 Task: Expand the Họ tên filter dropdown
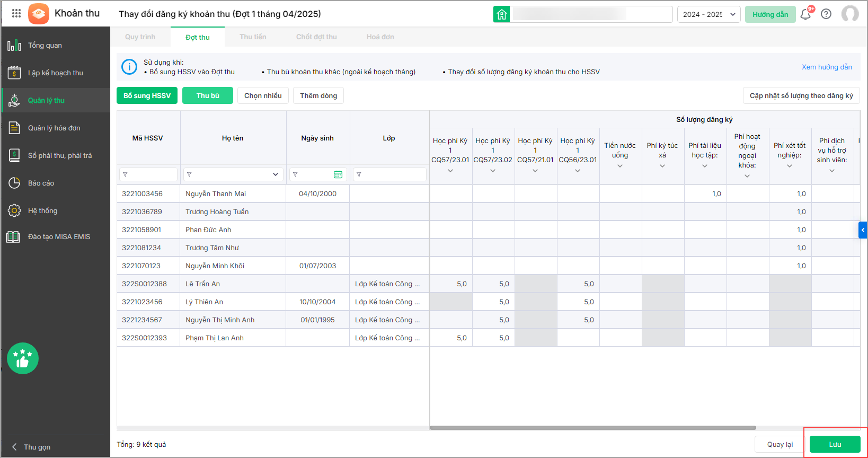pos(276,174)
